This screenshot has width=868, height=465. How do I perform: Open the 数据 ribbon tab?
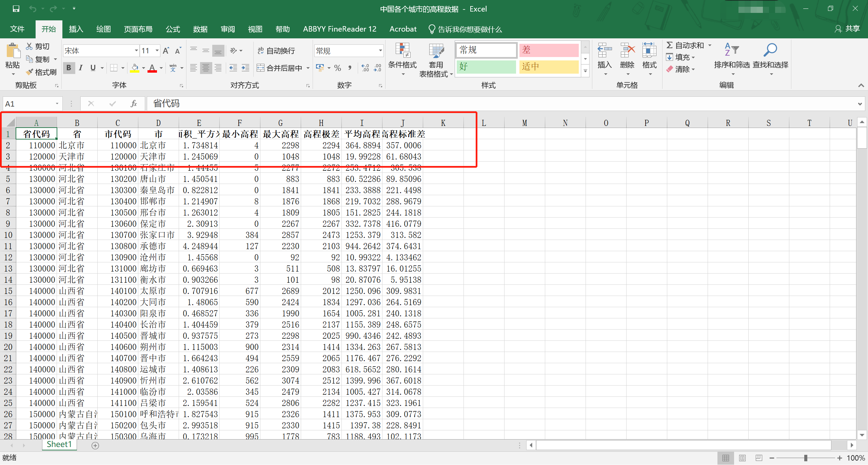[x=200, y=29]
